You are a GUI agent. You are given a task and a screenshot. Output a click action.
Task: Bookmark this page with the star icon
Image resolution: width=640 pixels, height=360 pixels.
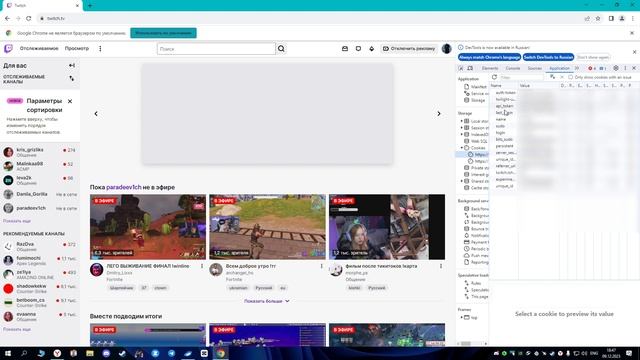pyautogui.click(x=598, y=18)
